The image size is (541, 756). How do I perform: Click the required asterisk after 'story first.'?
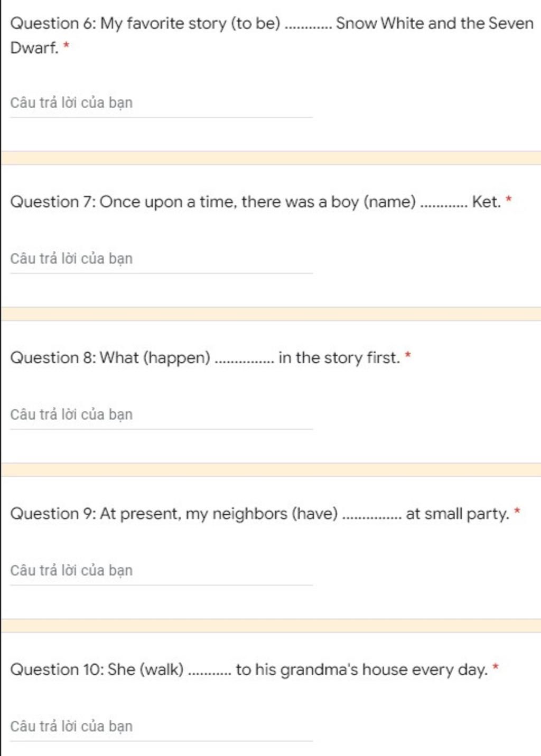pyautogui.click(x=408, y=355)
